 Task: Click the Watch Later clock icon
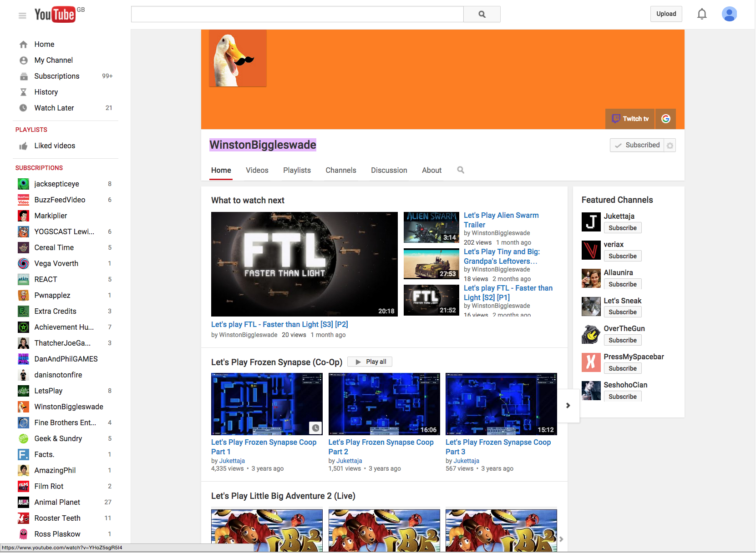[24, 108]
